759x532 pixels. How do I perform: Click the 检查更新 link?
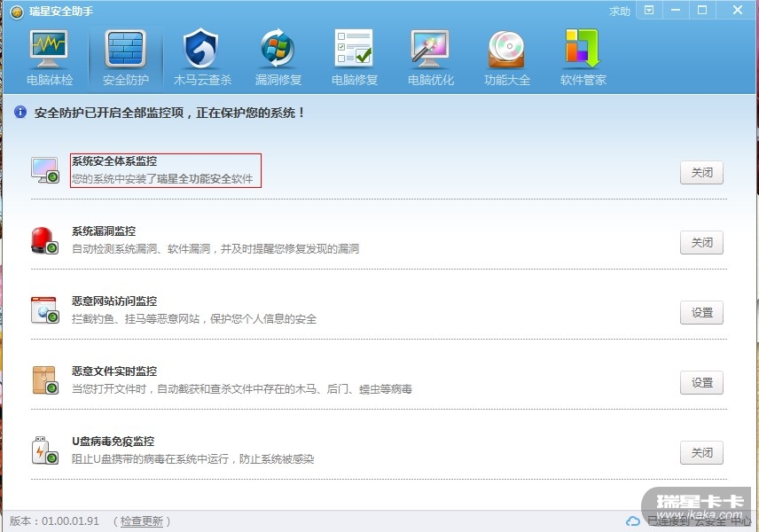141,520
